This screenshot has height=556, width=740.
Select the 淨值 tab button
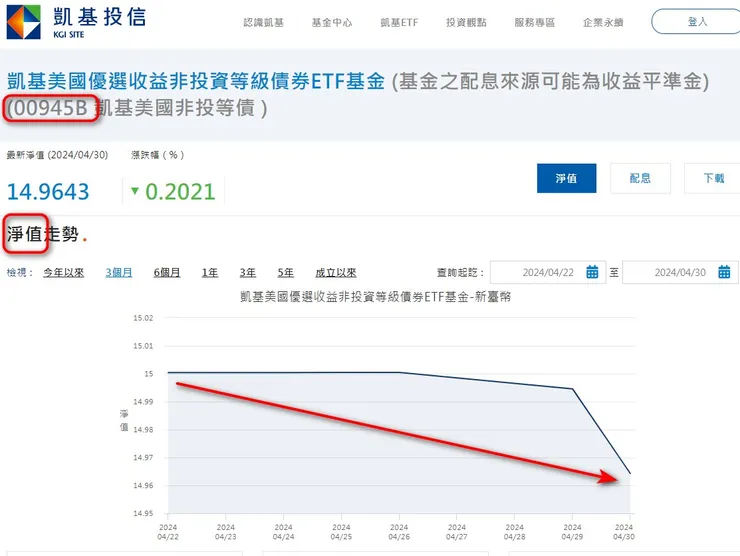[x=566, y=178]
